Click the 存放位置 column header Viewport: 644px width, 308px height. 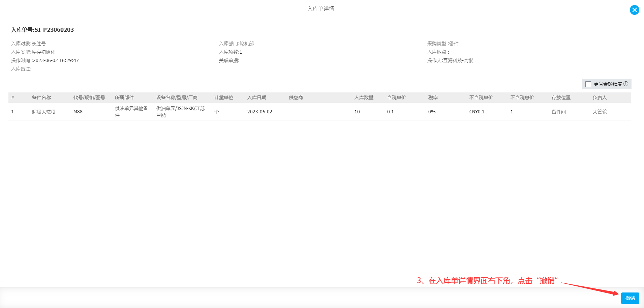click(x=561, y=97)
